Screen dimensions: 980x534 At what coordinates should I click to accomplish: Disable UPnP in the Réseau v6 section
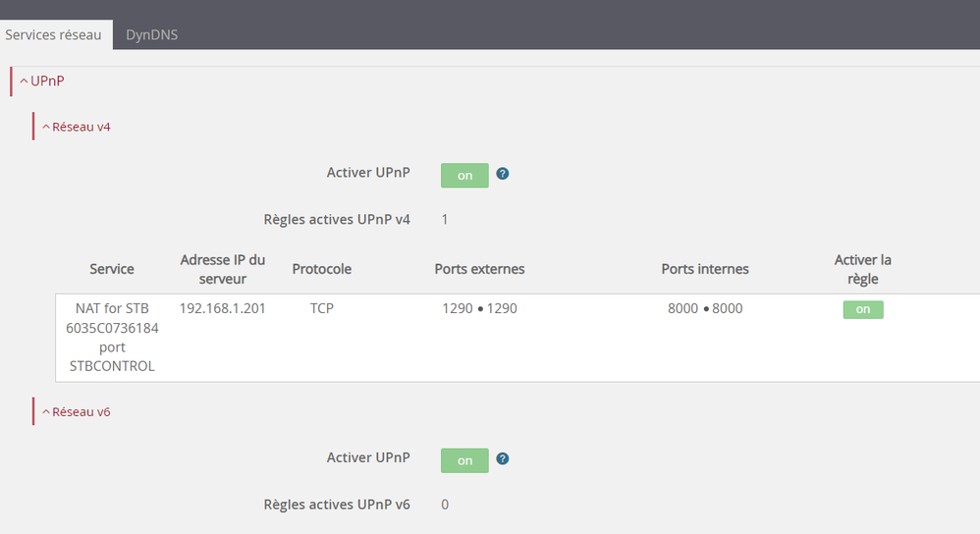point(464,460)
